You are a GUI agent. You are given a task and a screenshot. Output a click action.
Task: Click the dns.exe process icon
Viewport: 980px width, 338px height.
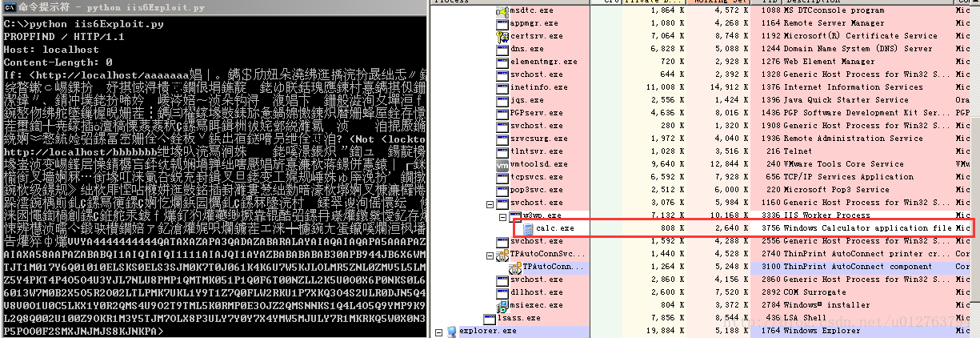coord(502,49)
